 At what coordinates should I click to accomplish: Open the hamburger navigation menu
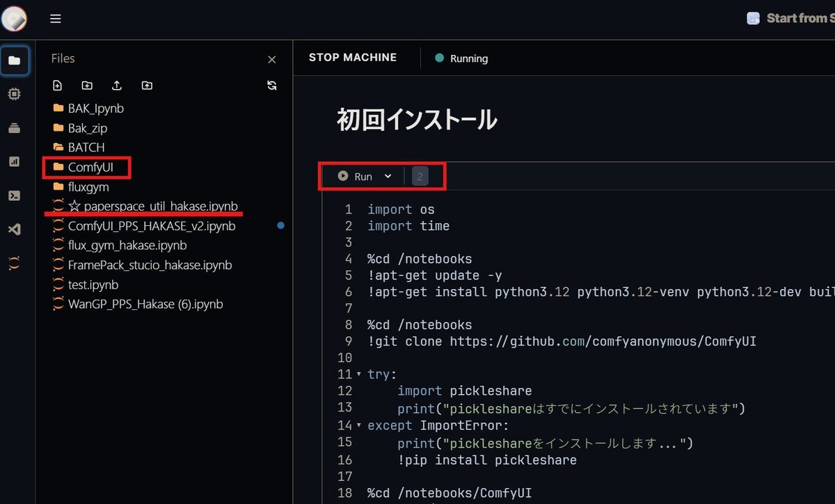click(x=56, y=19)
